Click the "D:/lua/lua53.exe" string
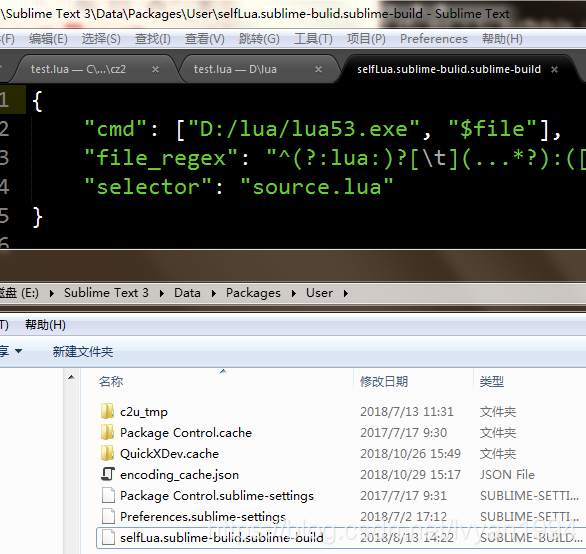 (x=304, y=129)
